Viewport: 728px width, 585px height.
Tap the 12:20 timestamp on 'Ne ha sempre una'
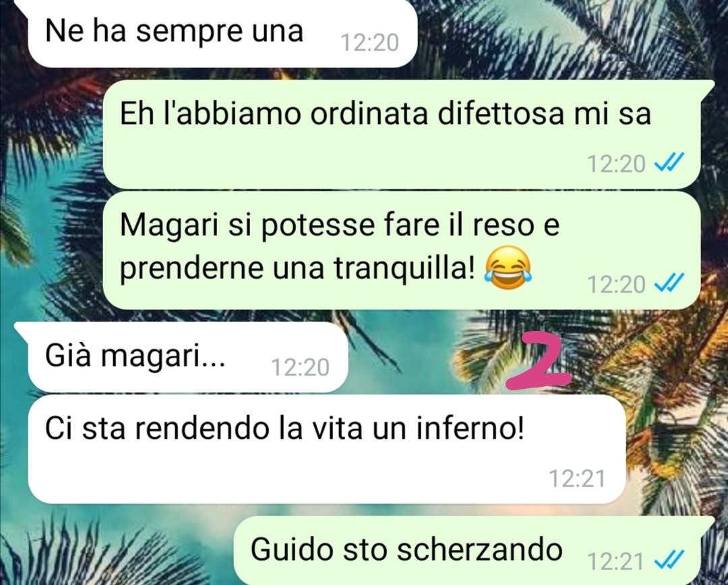pyautogui.click(x=369, y=42)
